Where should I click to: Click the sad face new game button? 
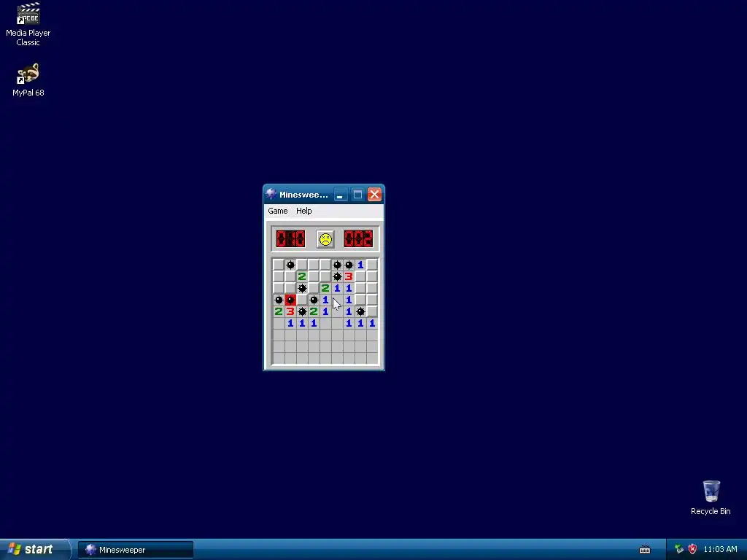click(x=325, y=239)
